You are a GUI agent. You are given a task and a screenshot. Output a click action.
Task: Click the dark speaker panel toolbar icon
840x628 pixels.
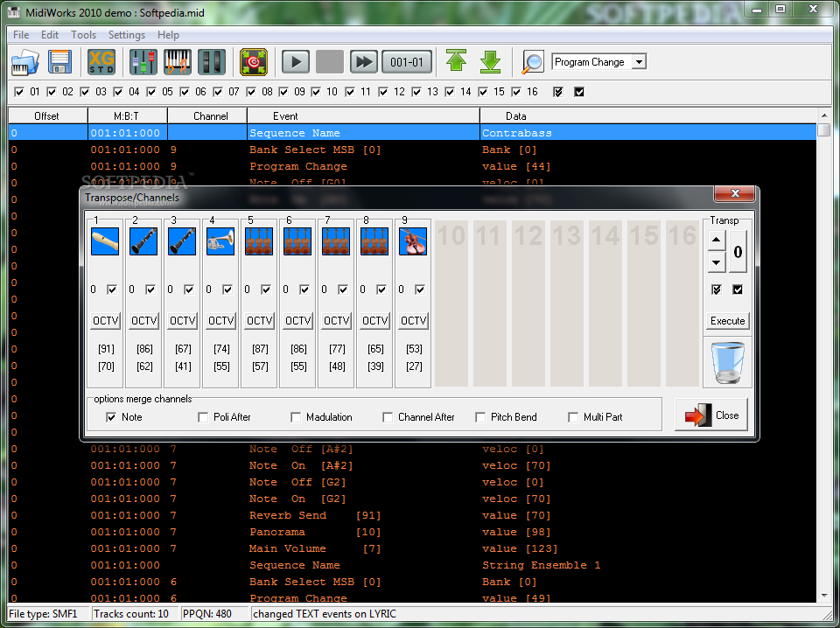[212, 62]
